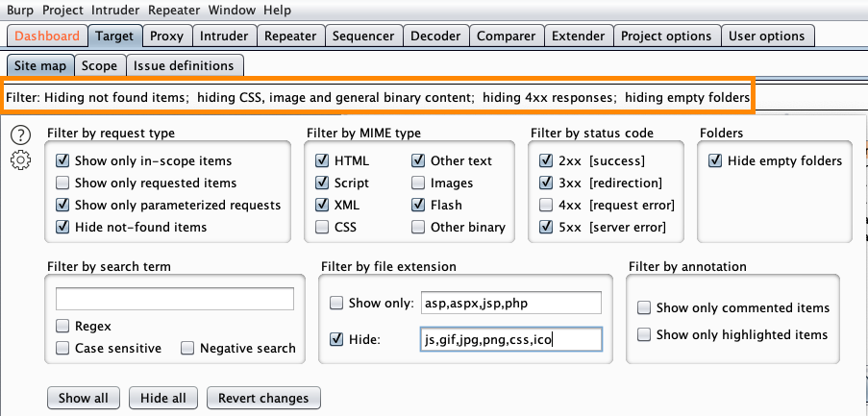Screen dimensions: 868x416
Task: Select the Site map sub-tab
Action: (39, 66)
